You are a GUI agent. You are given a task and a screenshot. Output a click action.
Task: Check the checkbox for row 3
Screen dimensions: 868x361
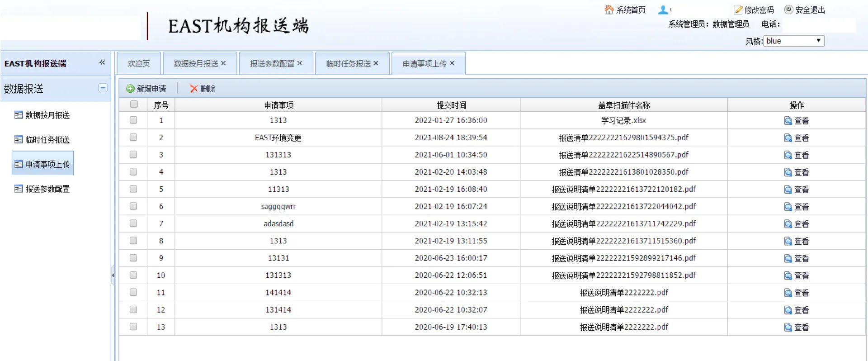pos(133,155)
